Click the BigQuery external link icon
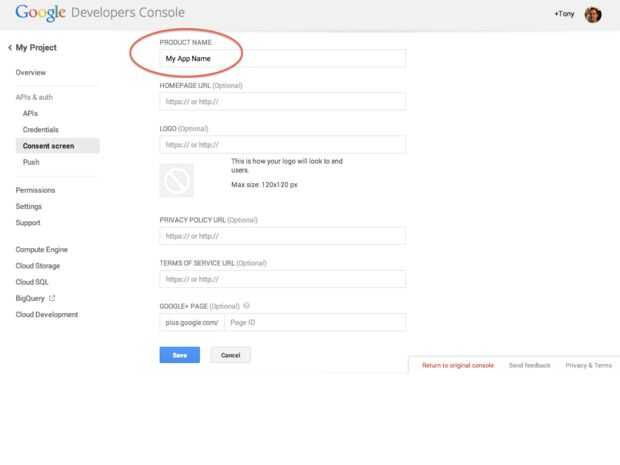The height and width of the screenshot is (465, 620). coord(52,298)
